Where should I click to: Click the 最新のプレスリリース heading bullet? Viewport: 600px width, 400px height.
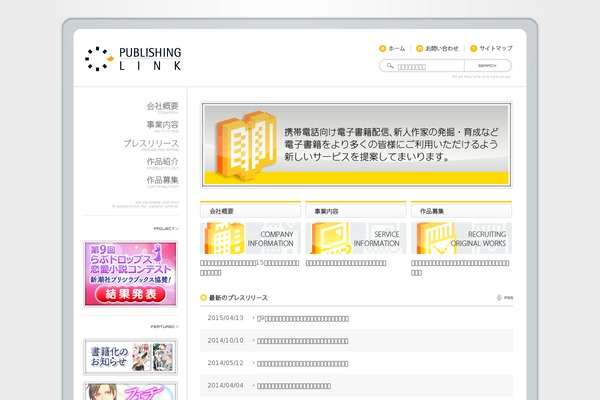click(203, 298)
